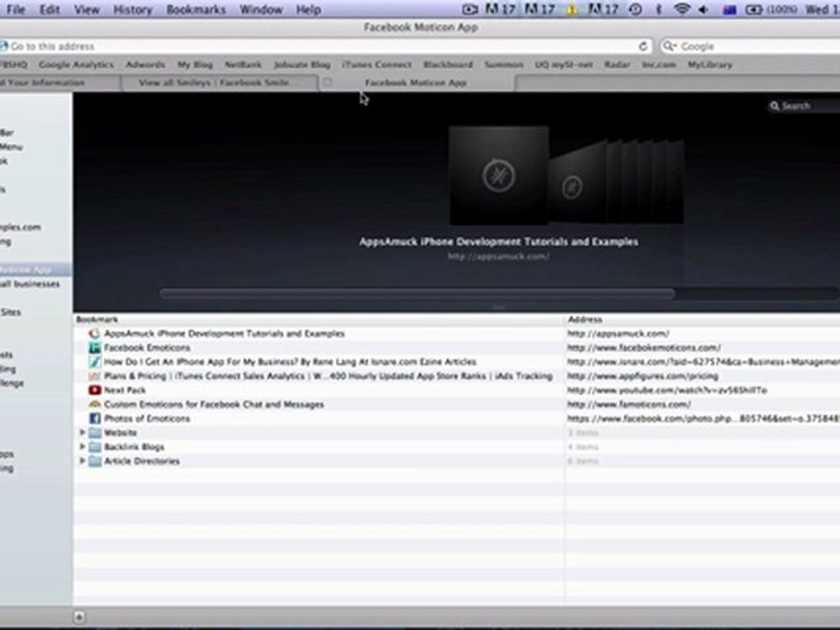The height and width of the screenshot is (630, 840).
Task: Click the Article Directories folder icon
Action: [x=94, y=461]
